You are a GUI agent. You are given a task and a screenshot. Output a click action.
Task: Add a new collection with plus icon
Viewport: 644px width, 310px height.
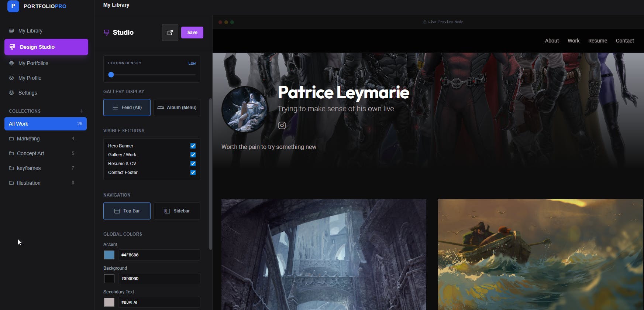(x=82, y=111)
